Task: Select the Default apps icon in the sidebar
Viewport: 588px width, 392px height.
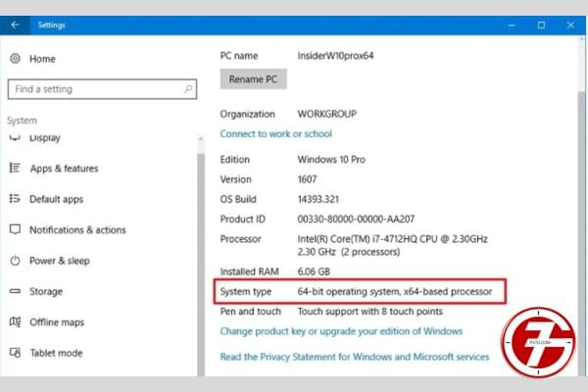Action: (x=16, y=199)
